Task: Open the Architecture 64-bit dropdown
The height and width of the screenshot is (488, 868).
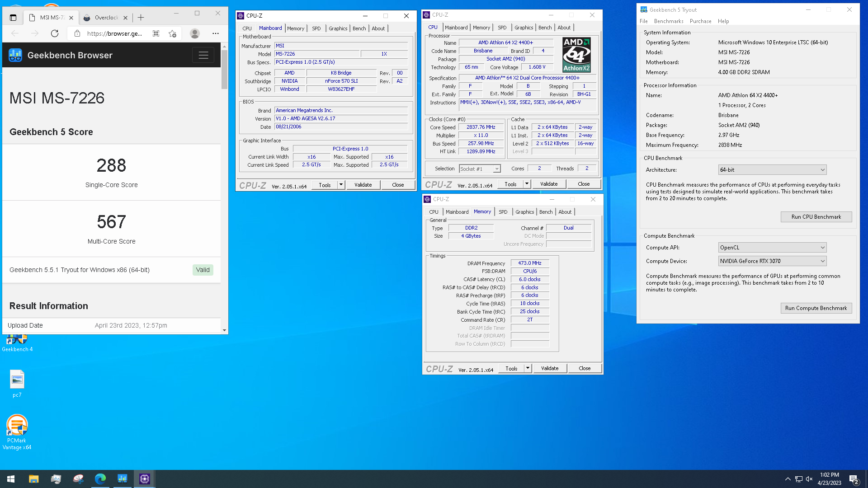Action: click(772, 170)
